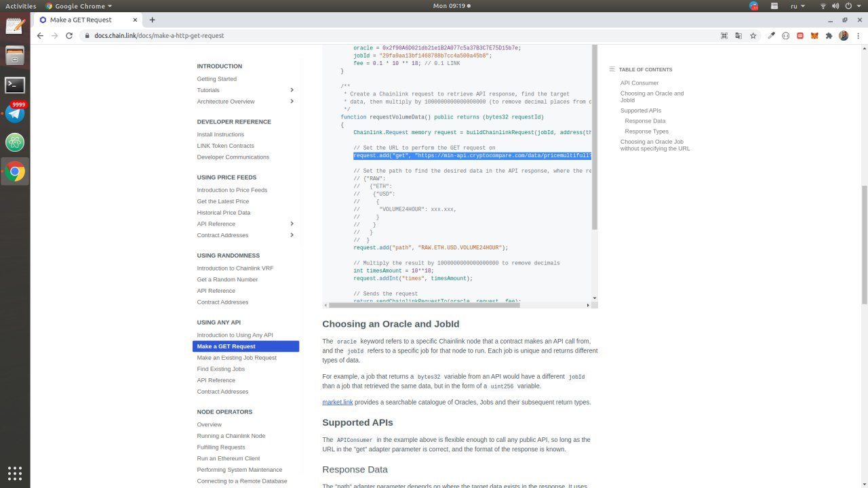Image resolution: width=868 pixels, height=488 pixels.
Task: Open the MetaMask fox extension
Action: pyautogui.click(x=814, y=35)
